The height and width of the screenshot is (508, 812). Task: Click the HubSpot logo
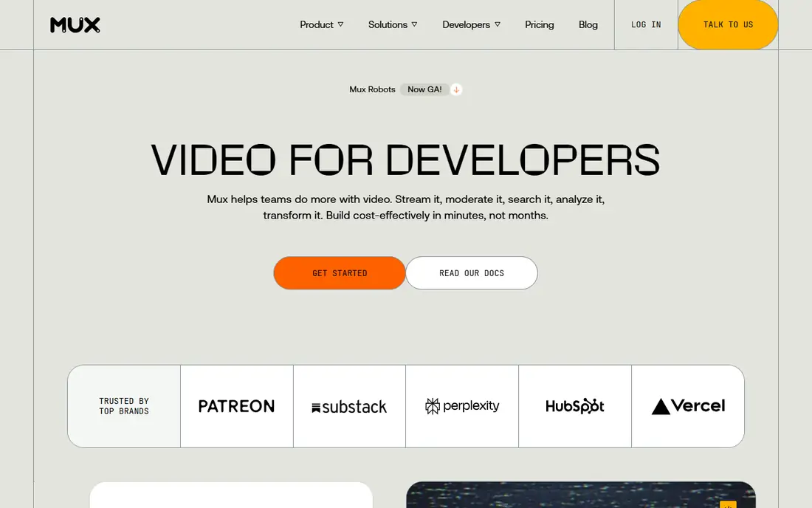point(575,406)
